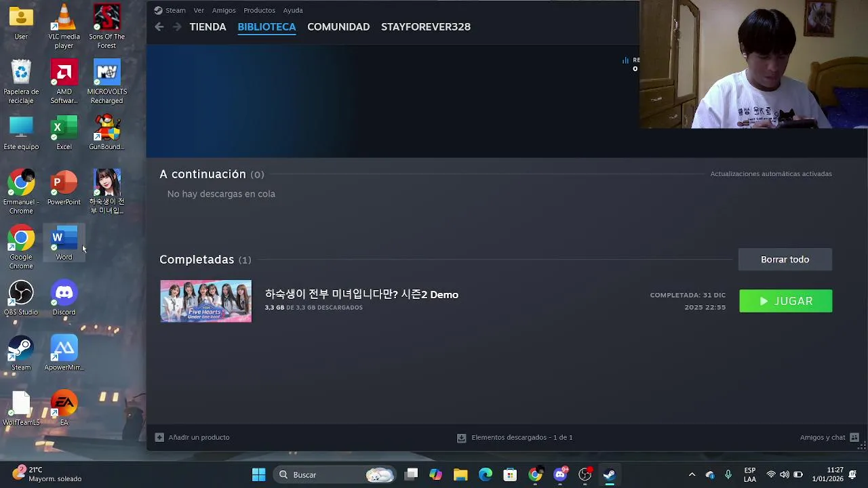
Task: Select the Google Chrome desktop icon
Action: 21,247
